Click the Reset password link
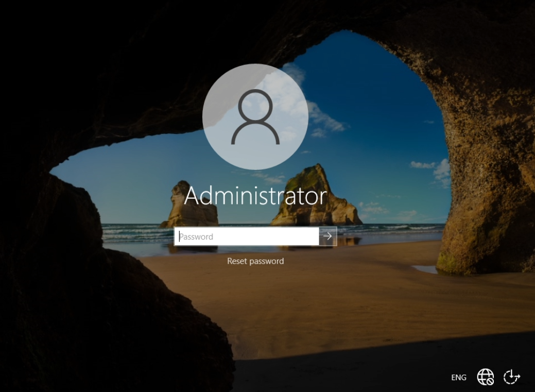The image size is (535, 392). pyautogui.click(x=255, y=261)
